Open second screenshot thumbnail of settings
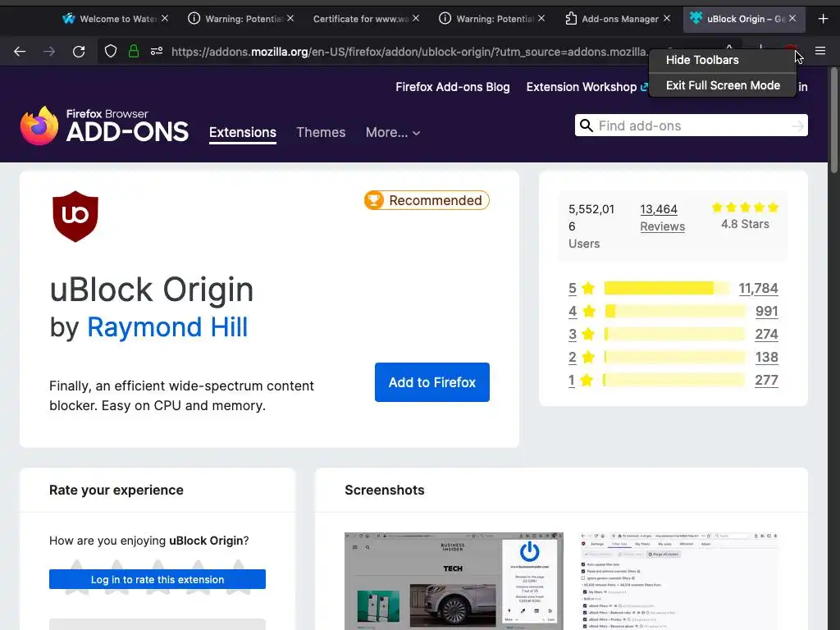 (x=679, y=582)
